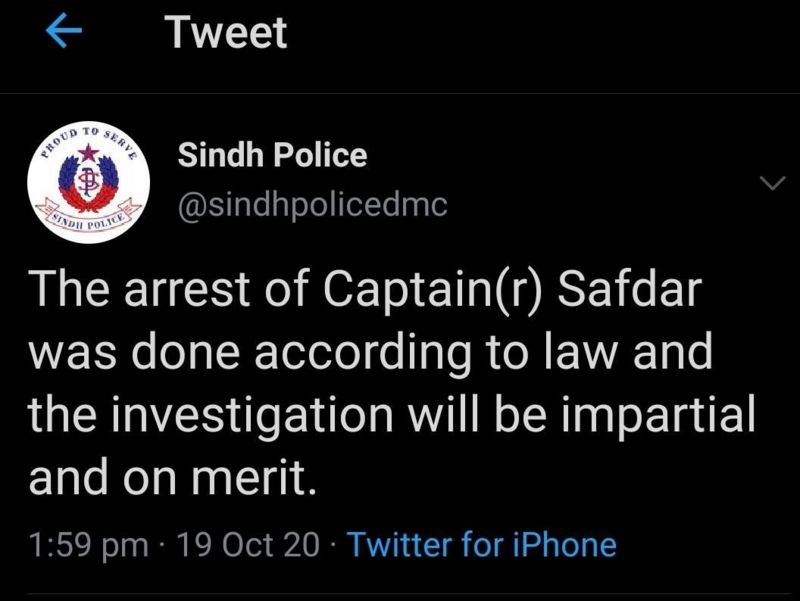Open the Sindh Police profile picture
Viewport: 800px width, 601px height.
(x=88, y=182)
